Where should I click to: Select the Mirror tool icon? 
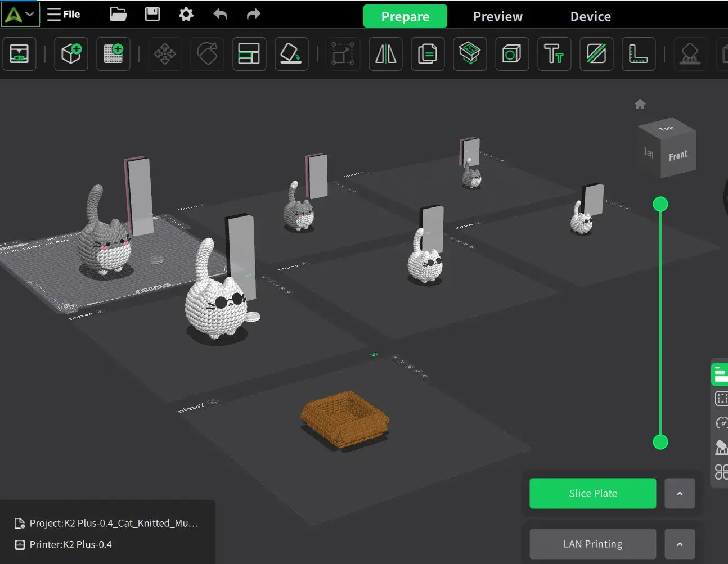tap(385, 54)
